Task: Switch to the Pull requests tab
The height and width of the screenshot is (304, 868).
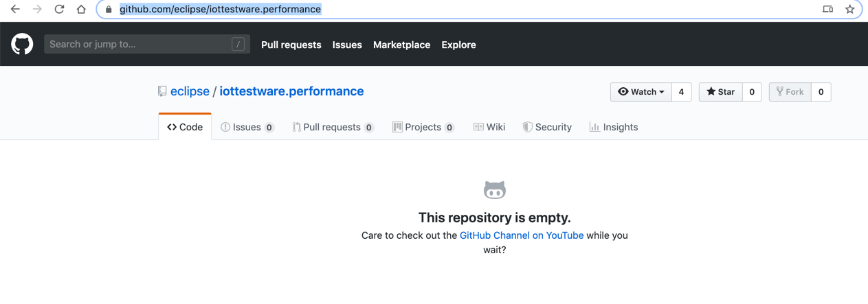Action: (x=332, y=127)
